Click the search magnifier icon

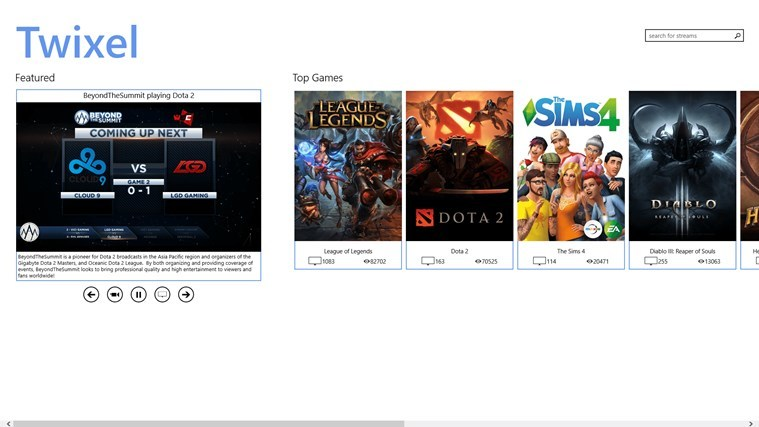pyautogui.click(x=738, y=36)
